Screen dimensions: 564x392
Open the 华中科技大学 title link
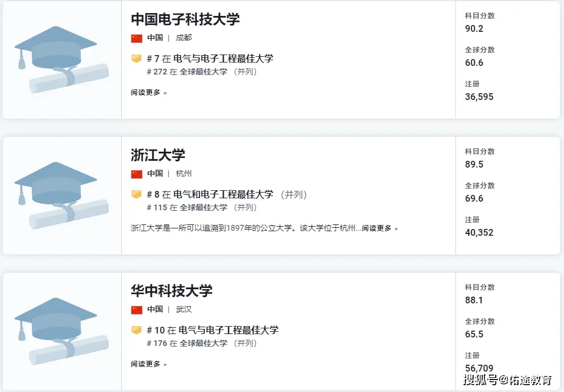pos(172,291)
